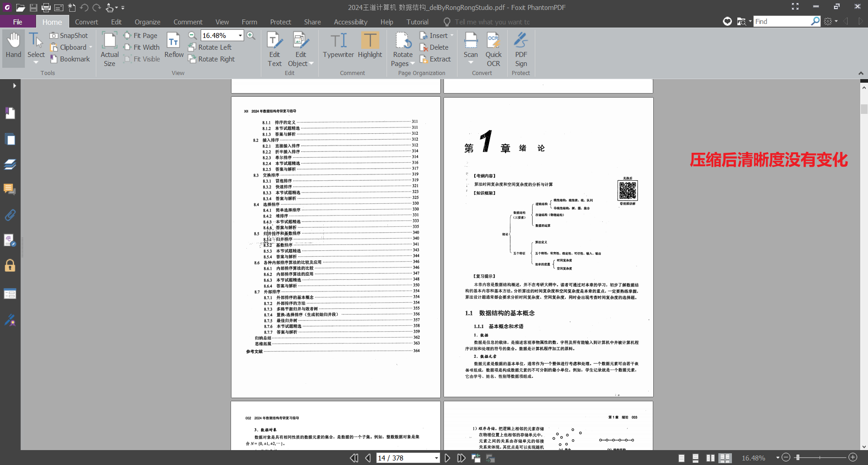Open the File menu
The height and width of the screenshot is (465, 868).
click(x=18, y=22)
